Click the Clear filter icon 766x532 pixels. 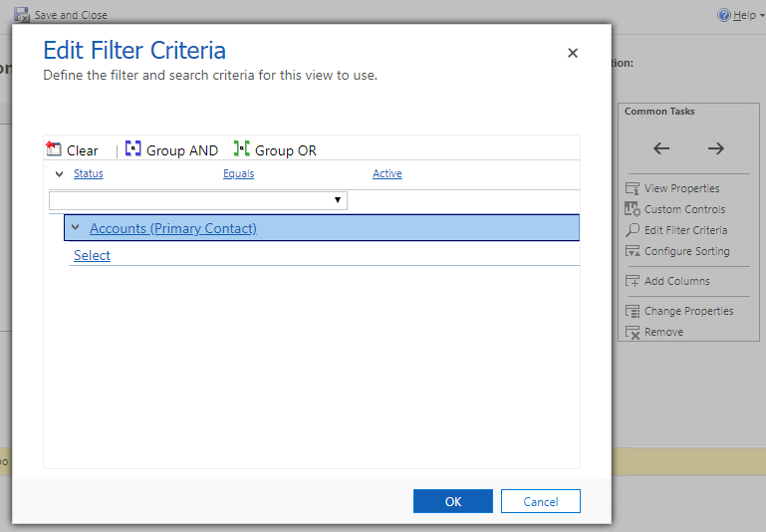(54, 149)
